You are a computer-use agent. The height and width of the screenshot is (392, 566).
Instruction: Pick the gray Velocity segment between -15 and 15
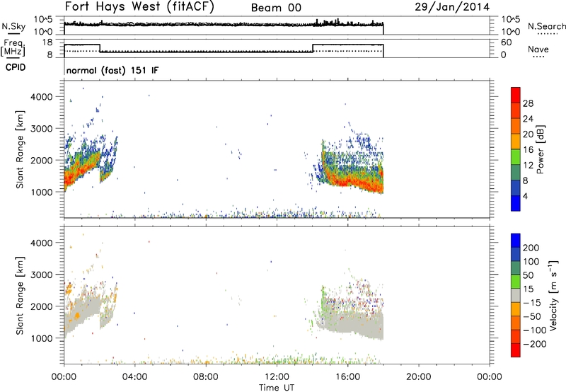tap(516, 295)
